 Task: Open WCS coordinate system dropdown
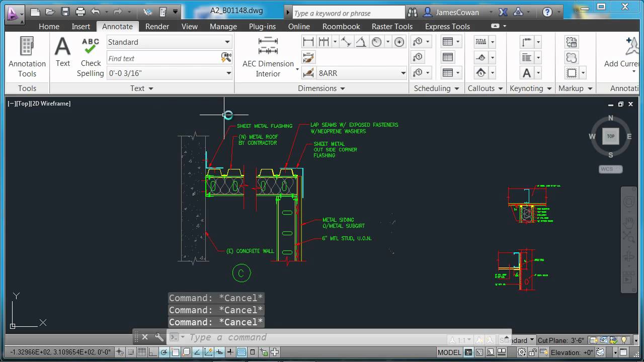(x=611, y=169)
